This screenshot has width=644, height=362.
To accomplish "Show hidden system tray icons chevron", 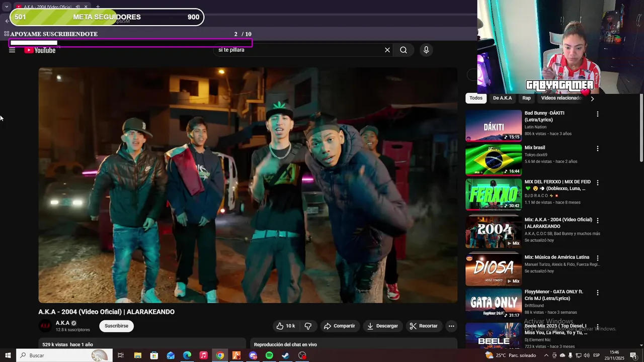I will 546,355.
